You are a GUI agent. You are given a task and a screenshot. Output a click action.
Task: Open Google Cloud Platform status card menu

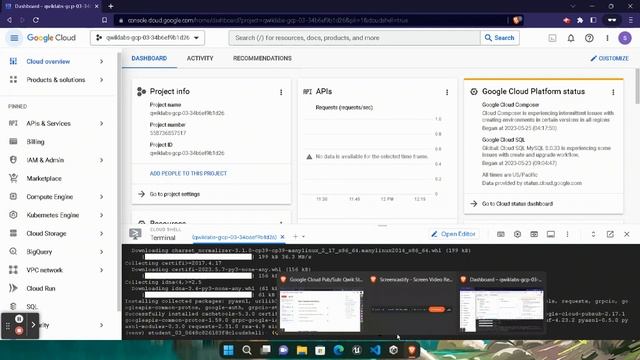(x=613, y=92)
